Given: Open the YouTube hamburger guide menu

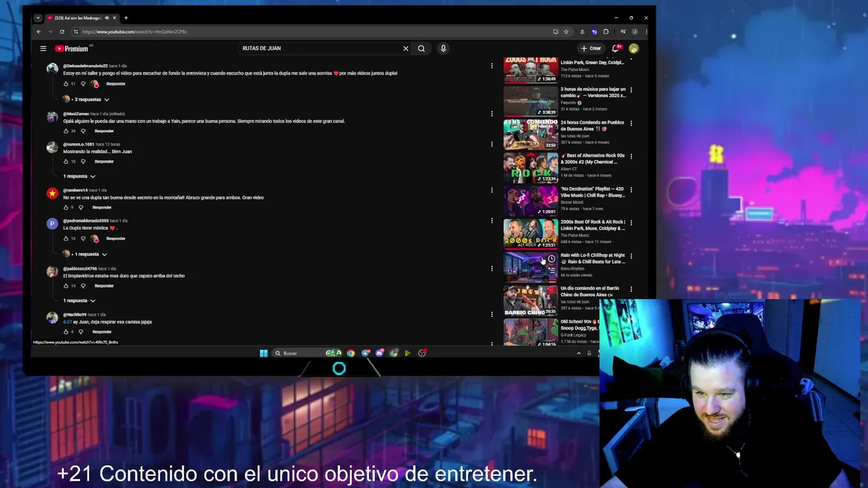Looking at the screenshot, I should click(x=43, y=48).
